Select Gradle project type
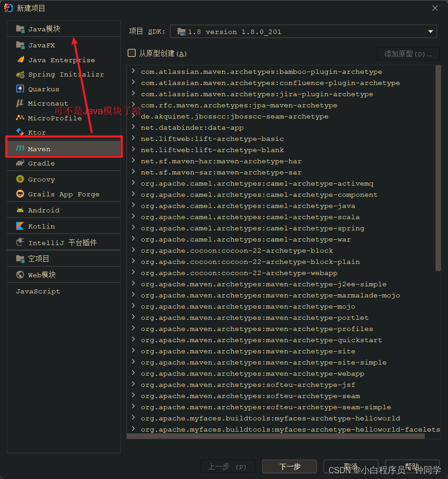Image resolution: width=448 pixels, height=479 pixels. [x=63, y=163]
